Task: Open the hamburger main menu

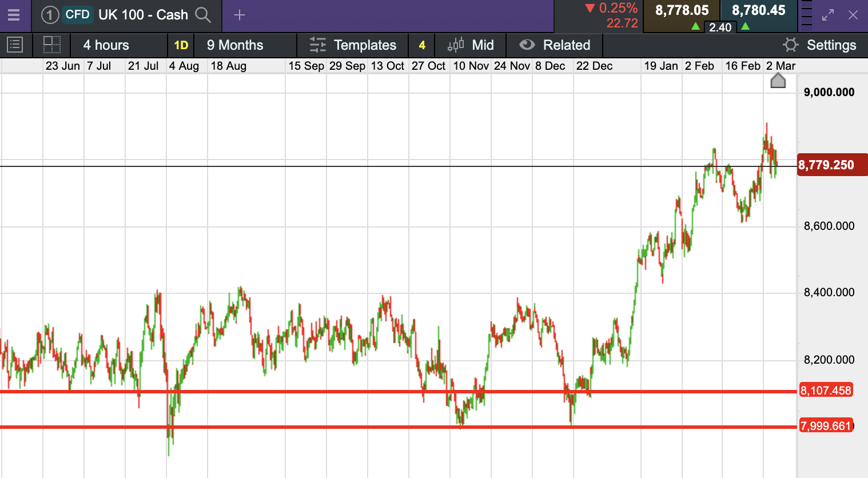Action: coord(14,15)
